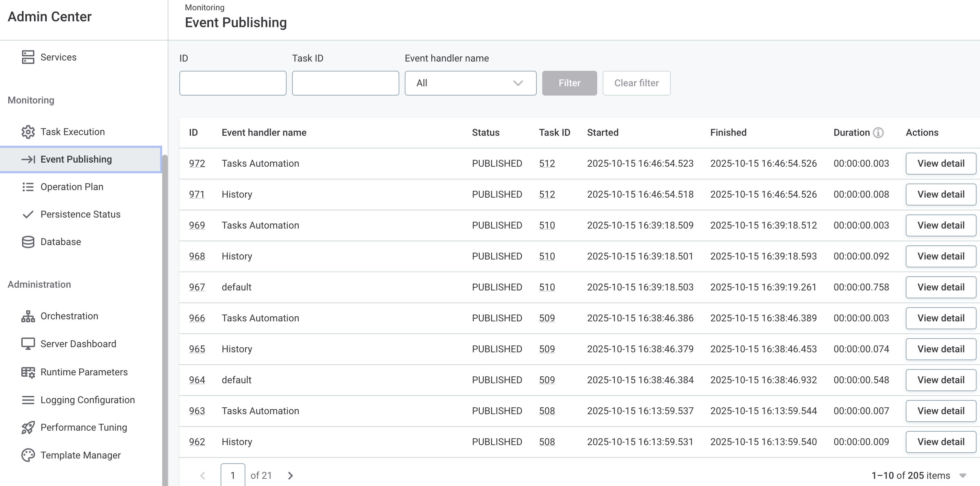Open the Logging Configuration section

coord(88,400)
